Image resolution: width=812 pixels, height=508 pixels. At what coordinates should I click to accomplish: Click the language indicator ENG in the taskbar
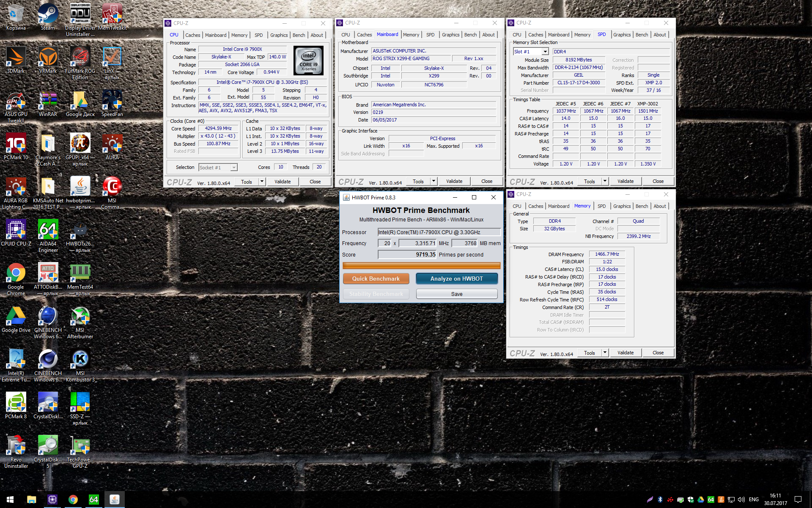[754, 500]
